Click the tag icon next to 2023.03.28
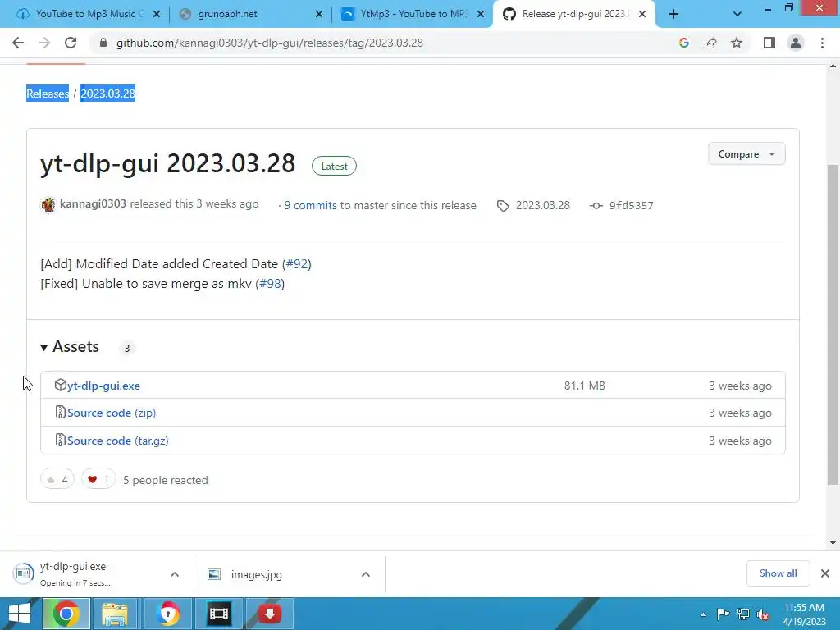Viewport: 840px width, 630px height. coord(503,206)
